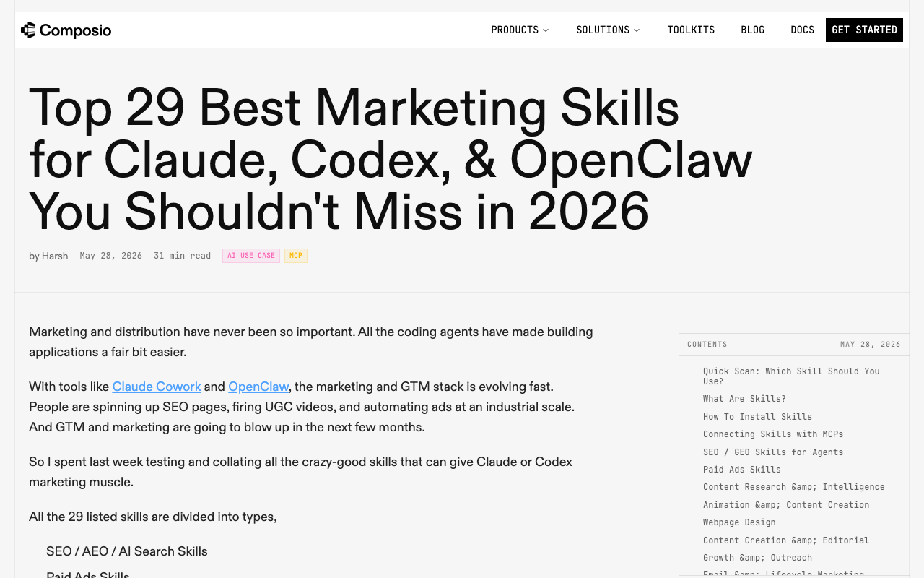Jump to How To Install Skills
The height and width of the screenshot is (578, 924).
click(x=757, y=417)
